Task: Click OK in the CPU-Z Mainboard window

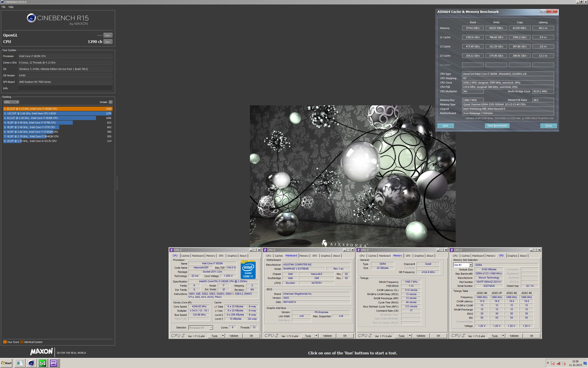Action: tap(345, 336)
